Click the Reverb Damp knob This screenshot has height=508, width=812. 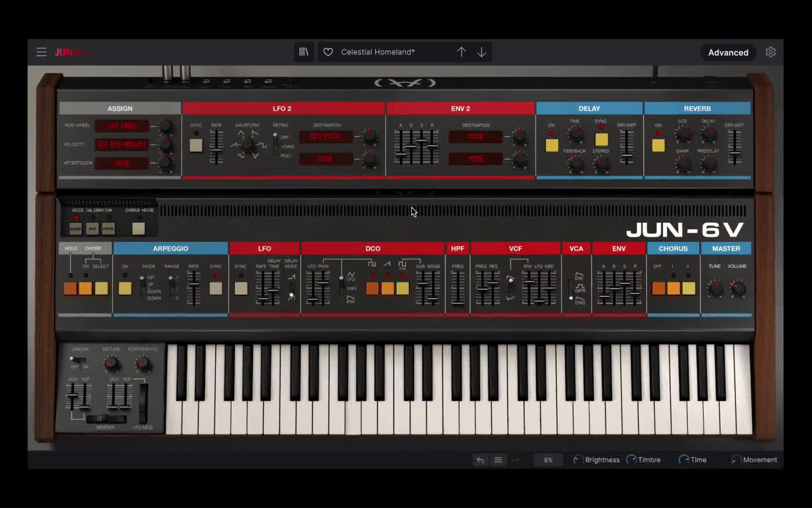tap(683, 164)
